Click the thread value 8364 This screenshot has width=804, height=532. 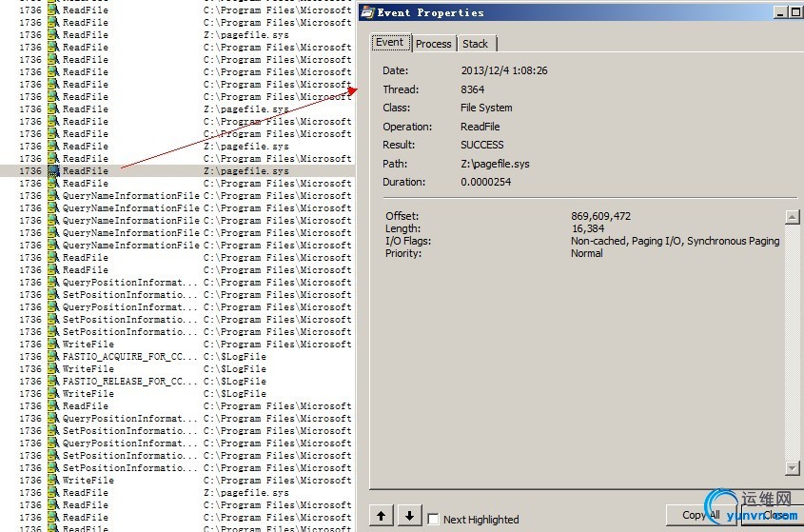(x=472, y=89)
